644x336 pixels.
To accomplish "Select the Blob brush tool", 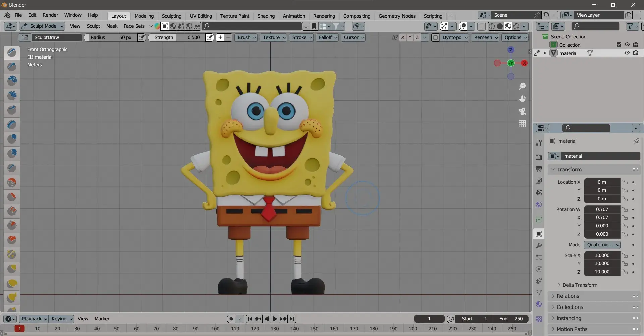I will [x=12, y=153].
